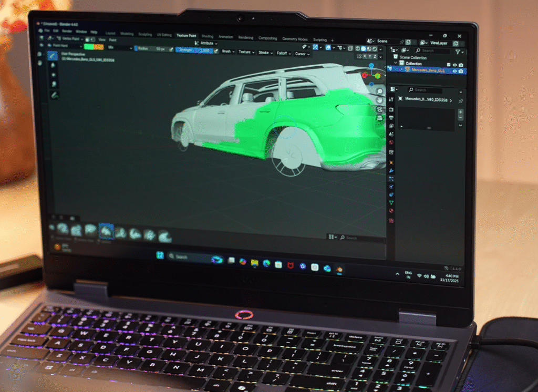Click the pan hand viewport gizmo
The height and width of the screenshot is (392, 538).
tap(380, 100)
